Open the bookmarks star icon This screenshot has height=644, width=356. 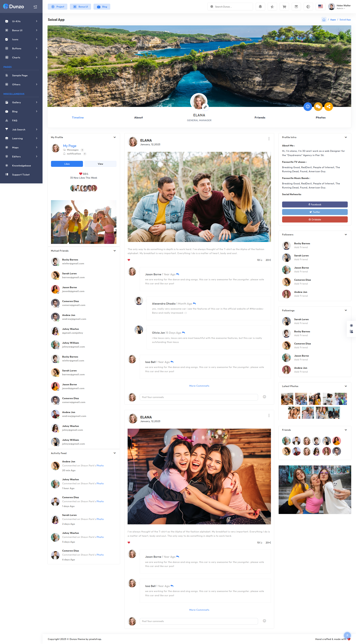click(x=272, y=7)
